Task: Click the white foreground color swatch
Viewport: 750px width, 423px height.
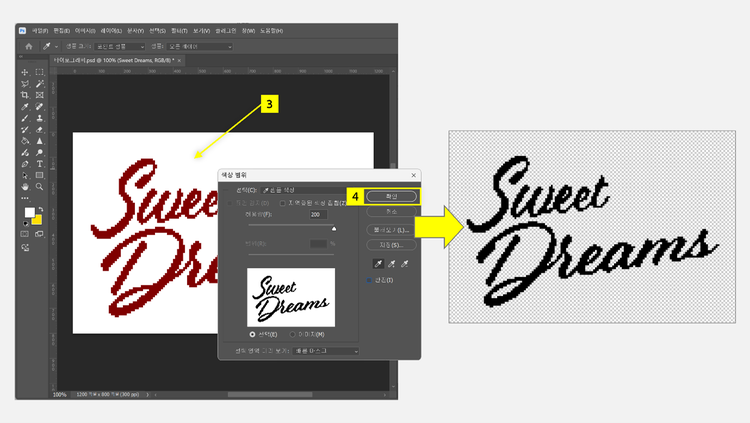Action: click(x=30, y=212)
